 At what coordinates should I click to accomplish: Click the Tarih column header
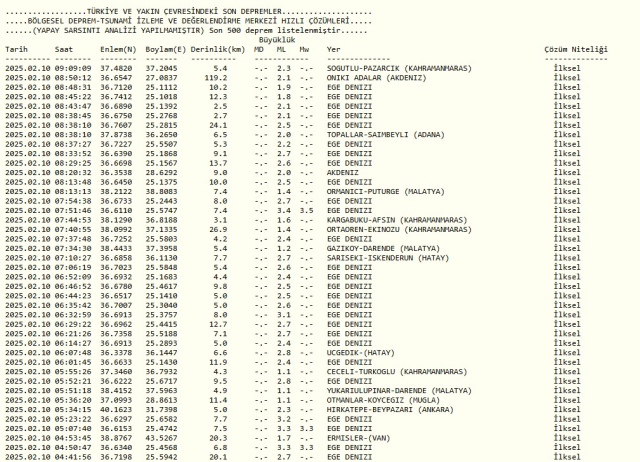coord(18,48)
